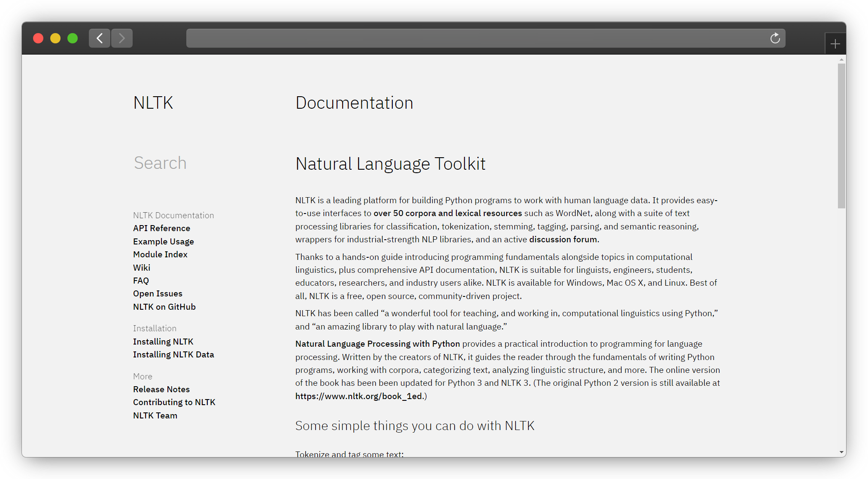Open NLTK on GitHub link
The width and height of the screenshot is (868, 479).
pyautogui.click(x=164, y=307)
